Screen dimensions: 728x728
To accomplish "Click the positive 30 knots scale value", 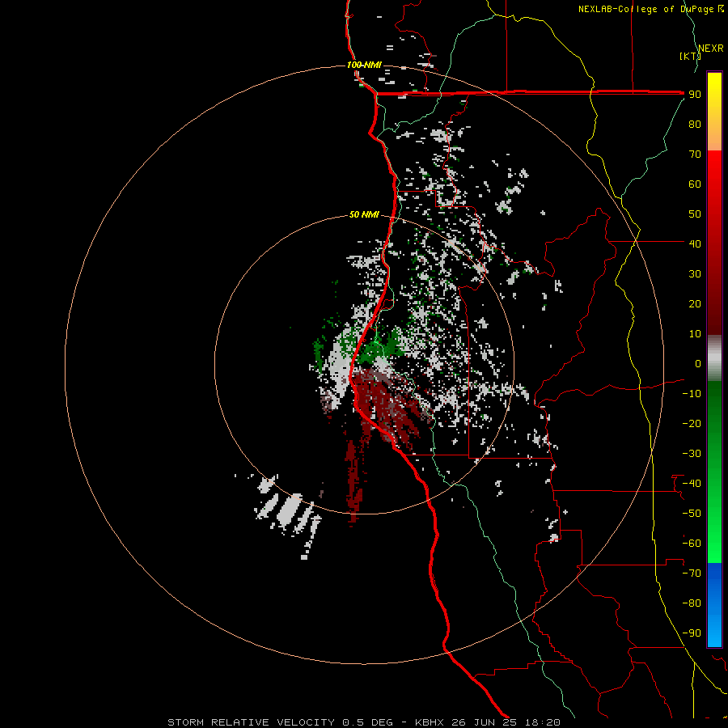I will click(x=695, y=274).
